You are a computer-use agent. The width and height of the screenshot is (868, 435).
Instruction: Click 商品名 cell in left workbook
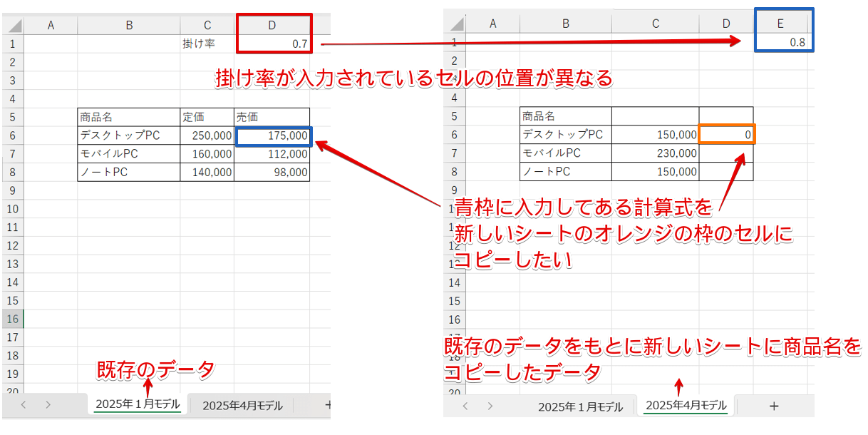click(129, 117)
